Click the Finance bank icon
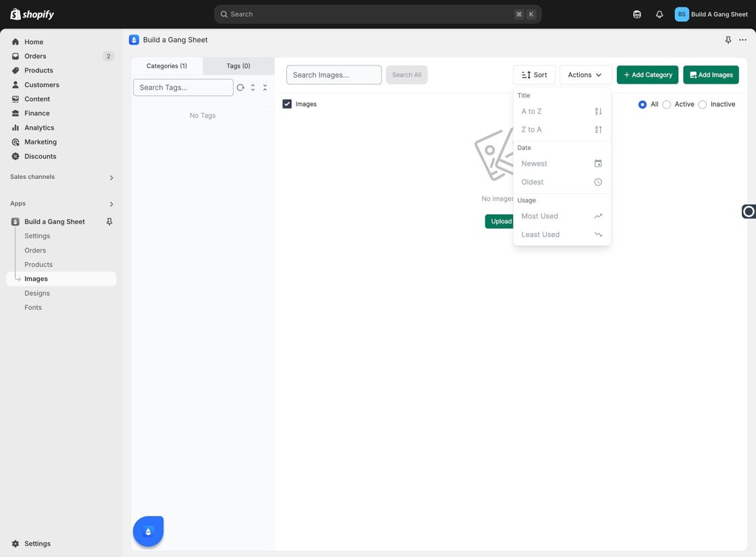The height and width of the screenshot is (557, 756). (x=16, y=113)
